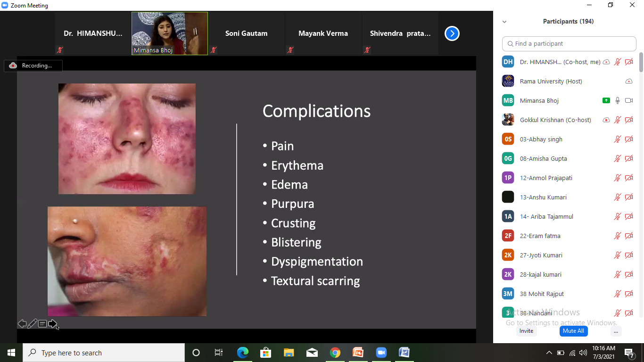This screenshot has height=362, width=644.
Task: Open Wi-Fi network icon in system tray
Action: pos(572,353)
